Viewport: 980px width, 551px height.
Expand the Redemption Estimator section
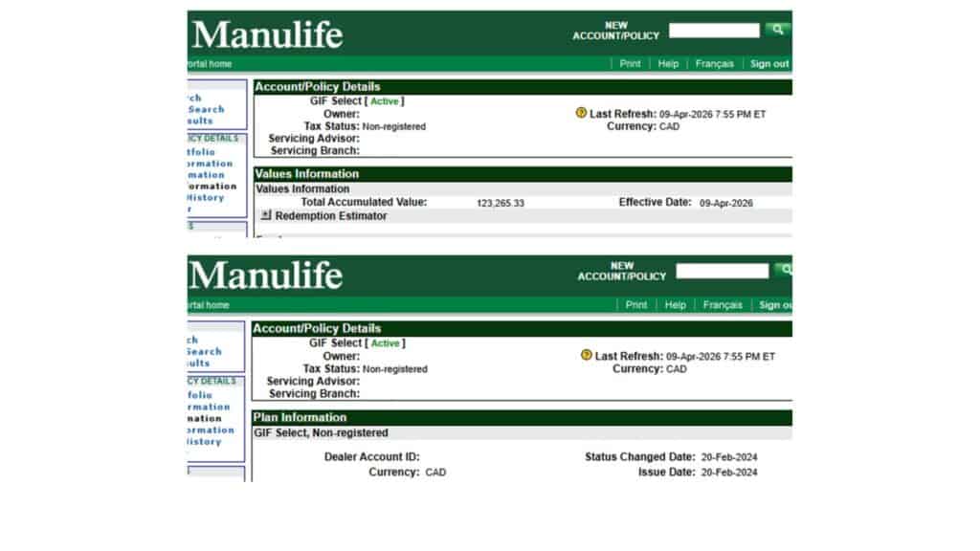(x=266, y=216)
